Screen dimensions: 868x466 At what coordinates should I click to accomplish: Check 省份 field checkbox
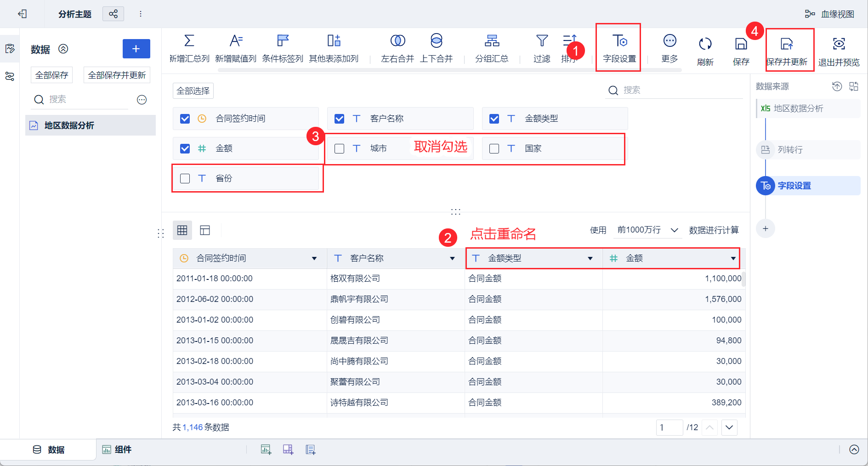tap(185, 178)
